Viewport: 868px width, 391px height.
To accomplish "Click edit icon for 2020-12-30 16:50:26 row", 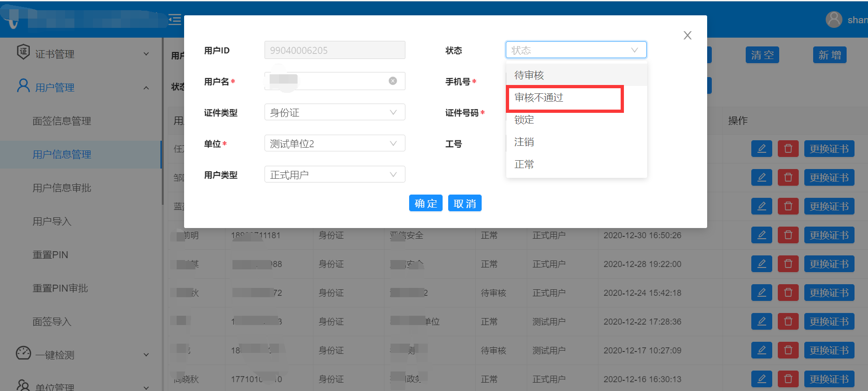I will coord(761,235).
